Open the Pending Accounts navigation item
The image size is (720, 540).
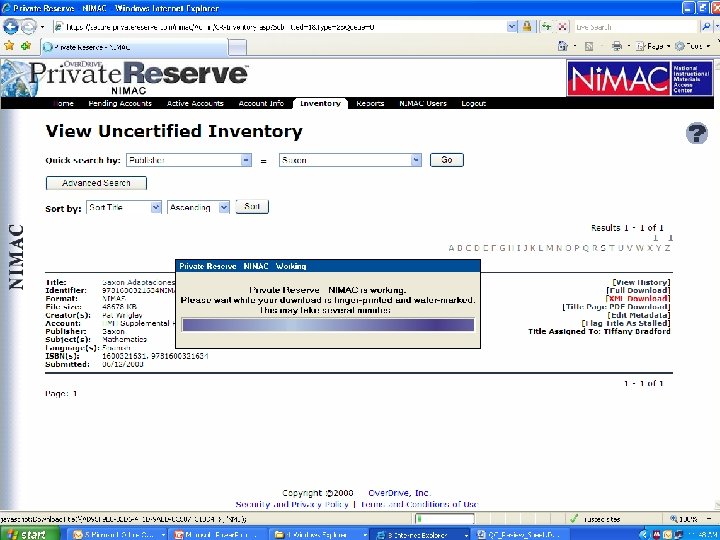[x=120, y=103]
